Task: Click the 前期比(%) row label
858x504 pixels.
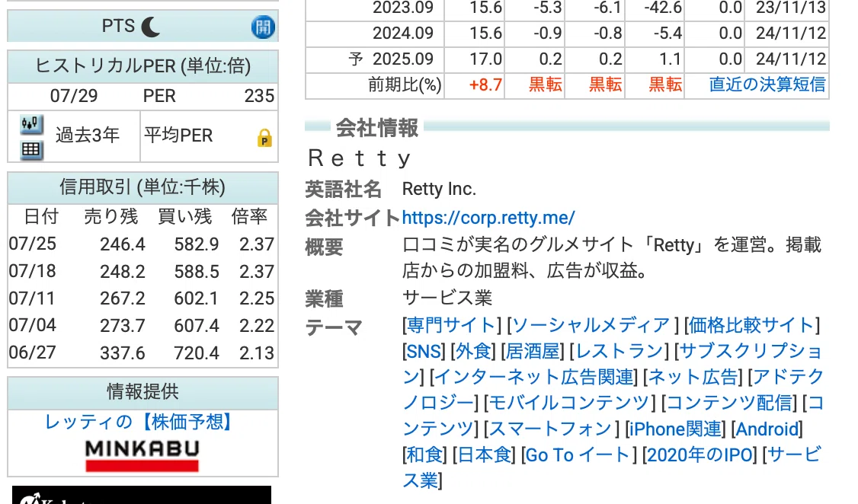Action: 405,85
